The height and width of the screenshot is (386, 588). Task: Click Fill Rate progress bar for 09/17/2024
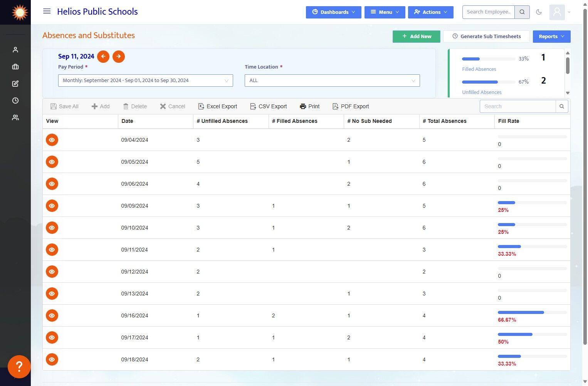[532, 334]
